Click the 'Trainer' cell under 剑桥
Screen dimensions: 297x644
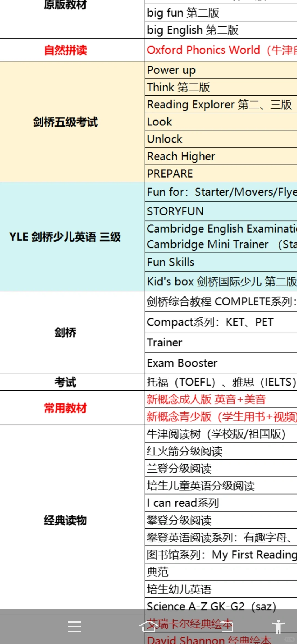pyautogui.click(x=221, y=343)
